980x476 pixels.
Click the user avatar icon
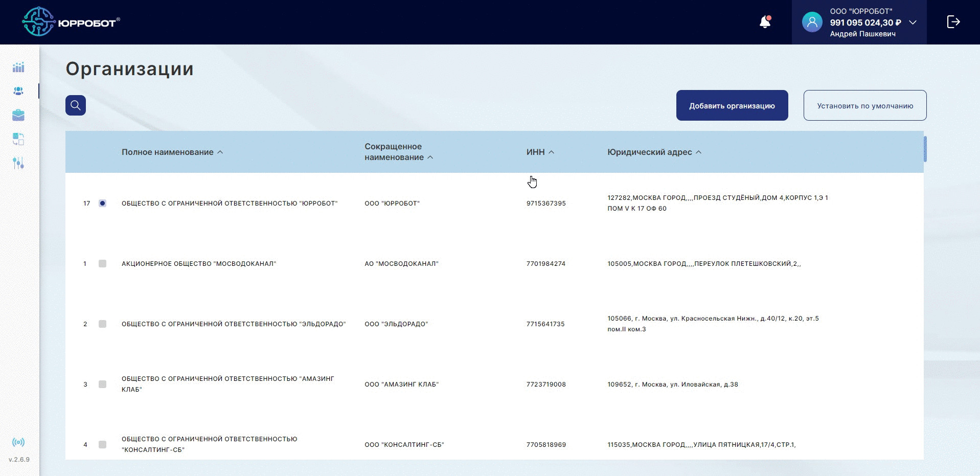812,22
